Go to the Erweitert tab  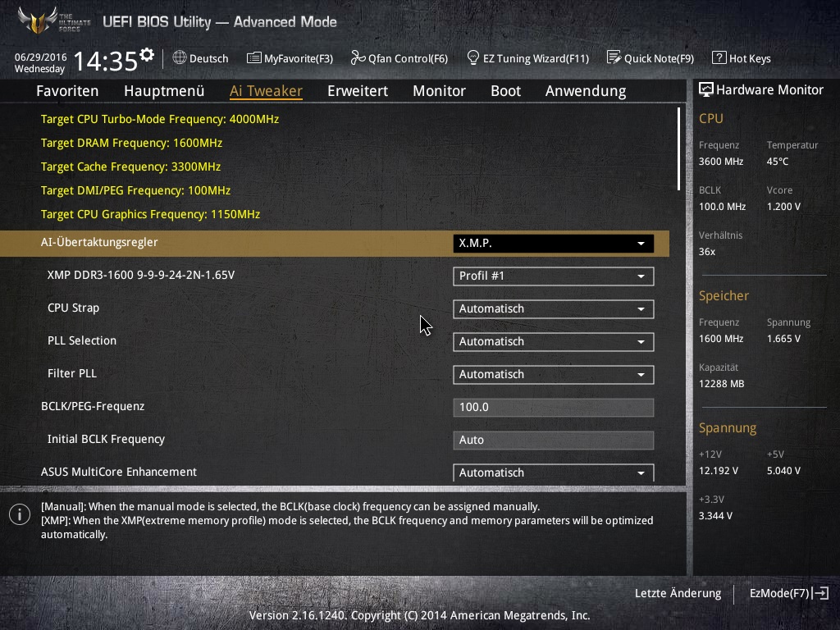pyautogui.click(x=358, y=91)
